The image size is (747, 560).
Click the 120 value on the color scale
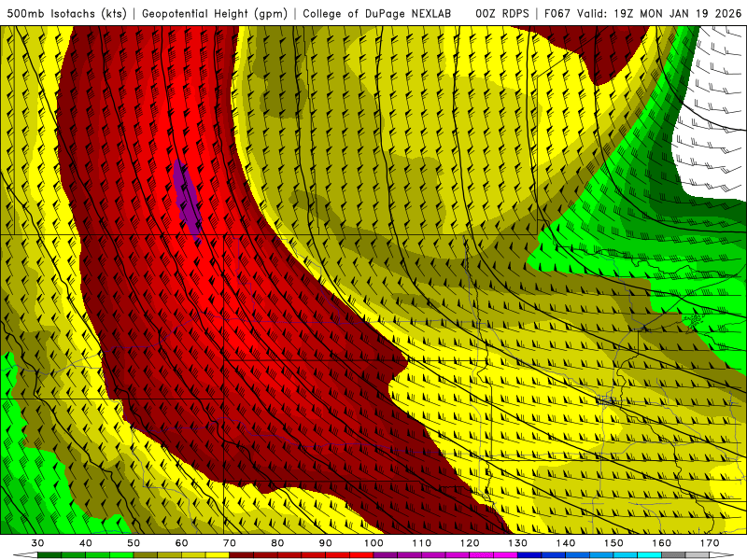[x=470, y=543]
